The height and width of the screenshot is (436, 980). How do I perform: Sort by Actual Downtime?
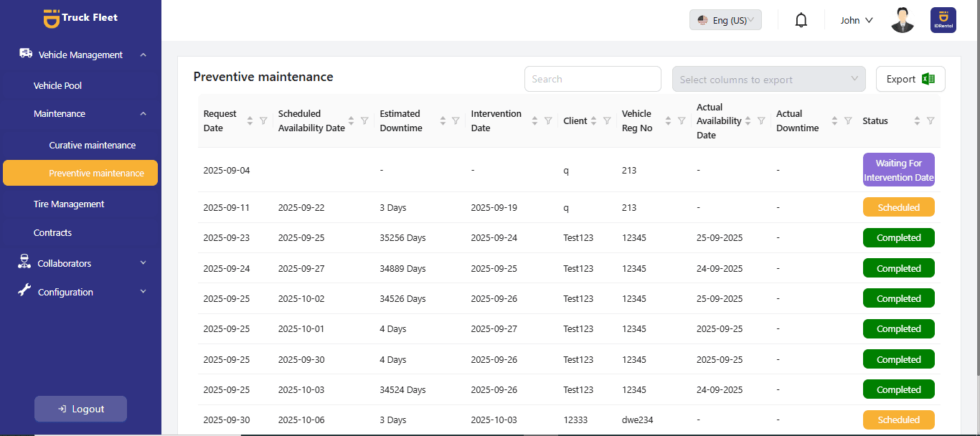pyautogui.click(x=834, y=120)
